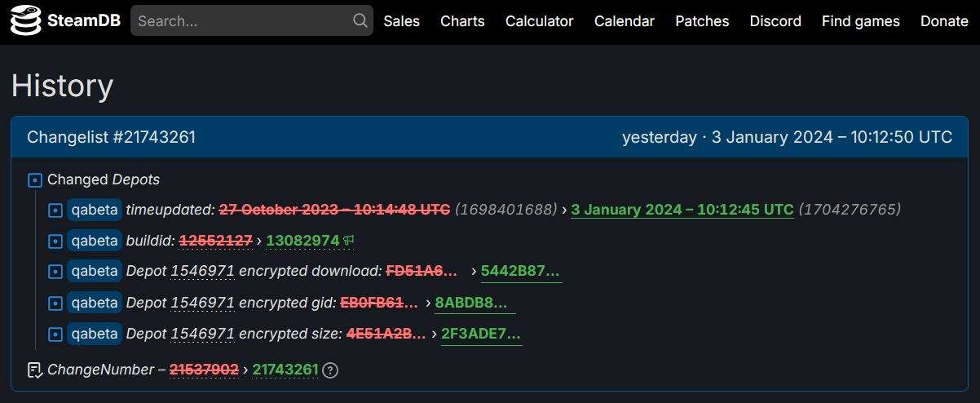Viewport: 980px width, 403px height.
Task: Click the square icon on the timeupdated row
Action: click(x=55, y=210)
